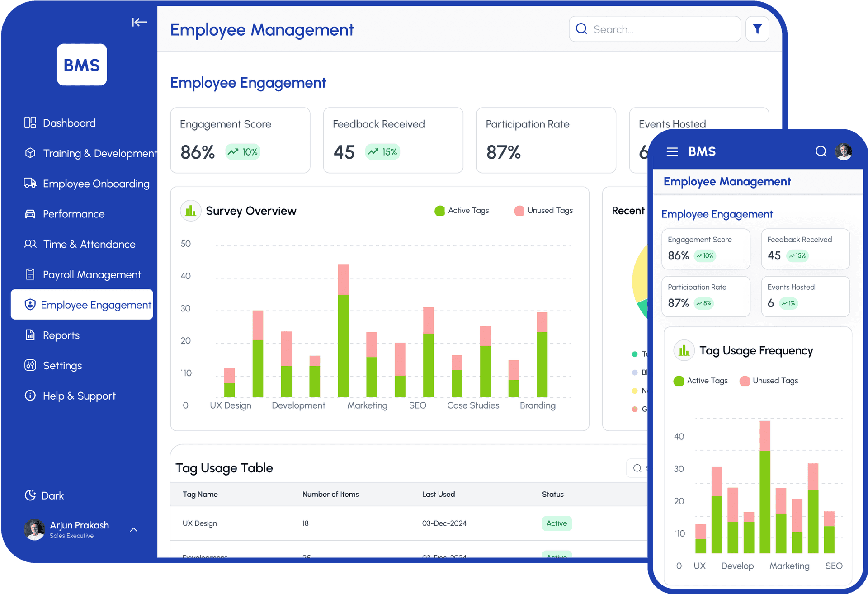Select Employee Engagement in the sidebar
Viewport: 868px width, 594px height.
[x=96, y=305]
